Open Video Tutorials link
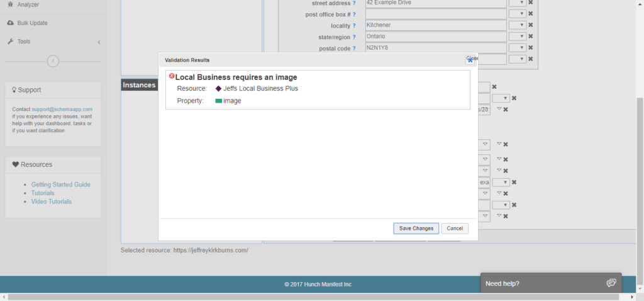The image size is (644, 301). pyautogui.click(x=52, y=202)
